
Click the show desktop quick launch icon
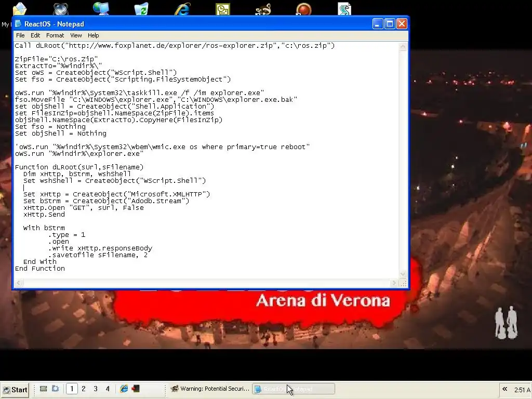[44, 389]
